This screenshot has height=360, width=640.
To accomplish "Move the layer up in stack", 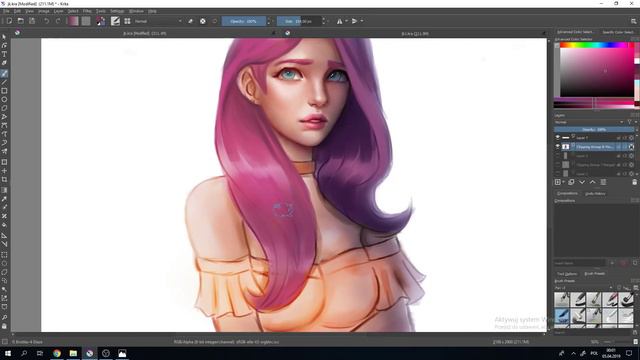I will click(x=593, y=182).
